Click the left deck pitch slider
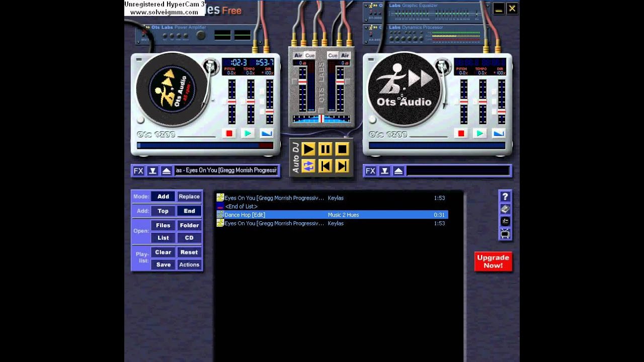Viewport: 644px width, 362px height. tap(231, 102)
